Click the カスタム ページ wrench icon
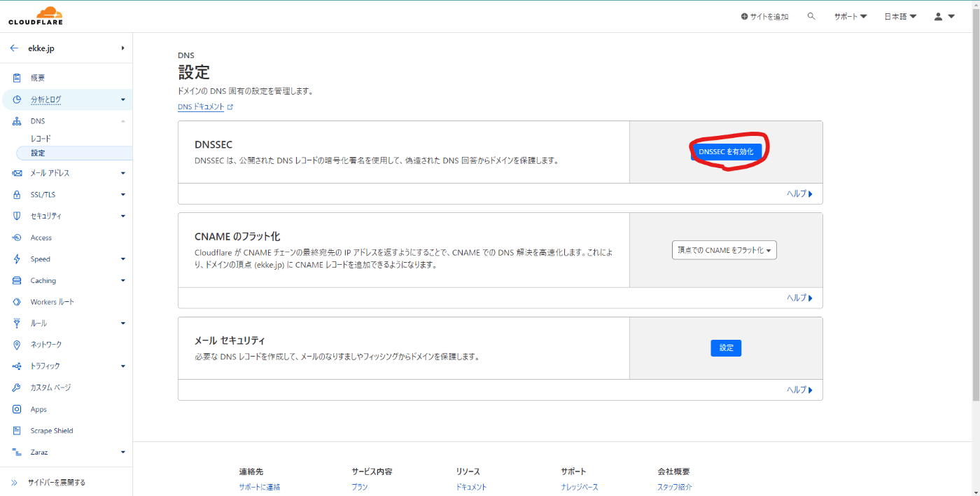The height and width of the screenshot is (496, 980). click(x=17, y=387)
